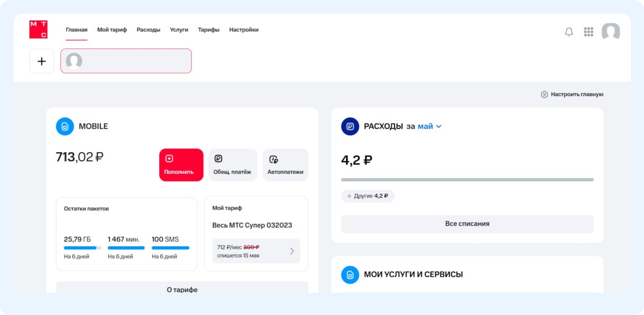Click the О тарифе button

182,287
